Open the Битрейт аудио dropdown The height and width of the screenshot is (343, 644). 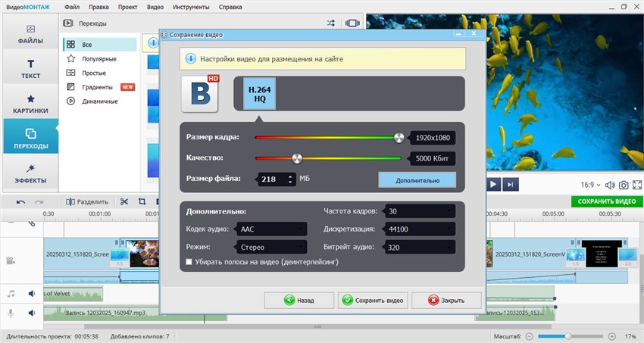pyautogui.click(x=420, y=247)
